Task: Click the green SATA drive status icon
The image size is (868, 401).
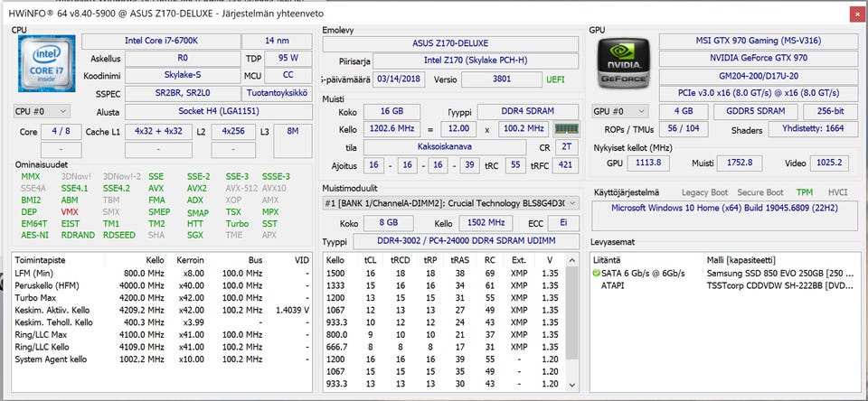Action: tap(596, 274)
